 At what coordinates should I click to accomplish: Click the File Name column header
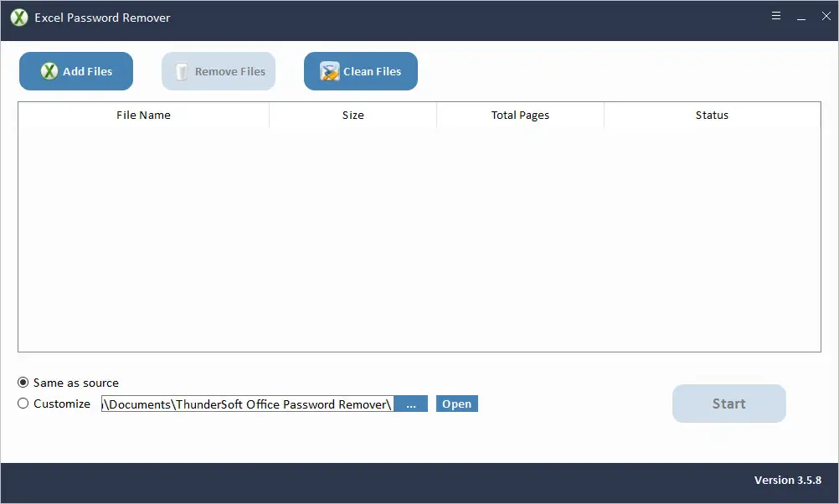pos(143,115)
